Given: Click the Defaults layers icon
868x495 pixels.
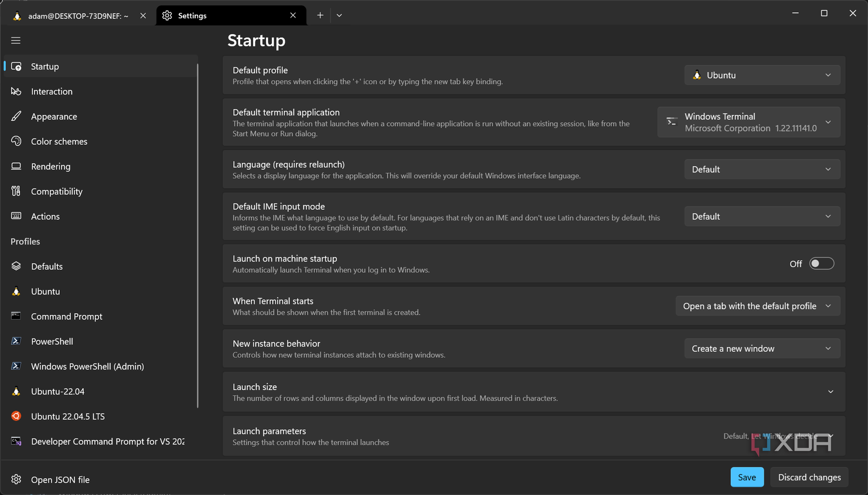Looking at the screenshot, I should [16, 266].
